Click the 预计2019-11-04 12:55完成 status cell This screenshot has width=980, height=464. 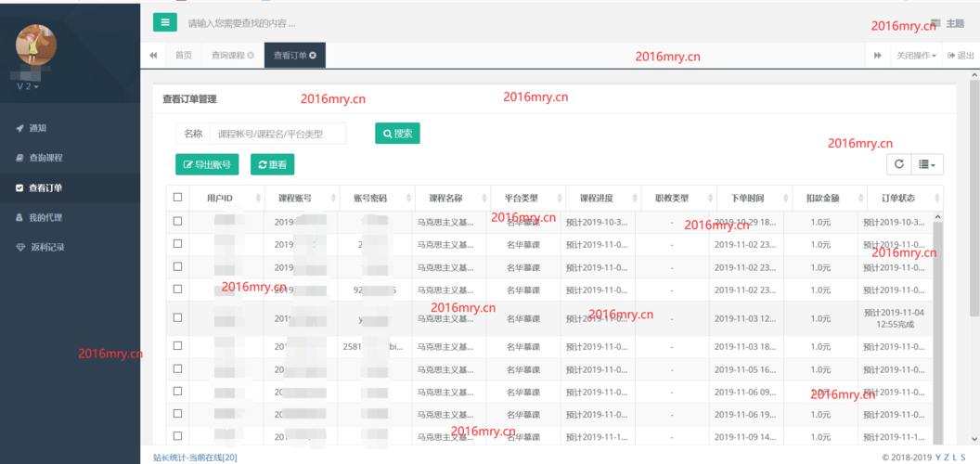tap(896, 318)
